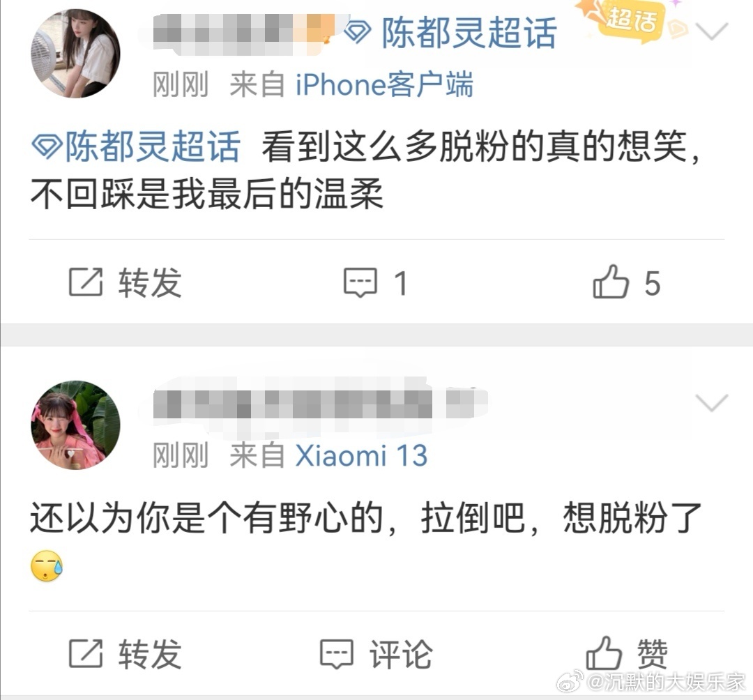Like the second post with thumbs-up icon
This screenshot has width=753, height=700.
pos(604,653)
